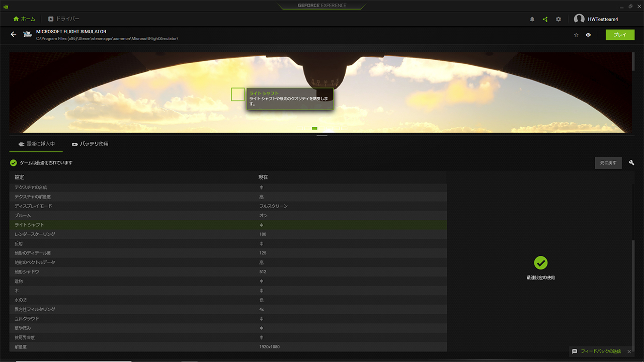The width and height of the screenshot is (644, 362).
Task: Click the 4x filtering value
Action: click(262, 309)
